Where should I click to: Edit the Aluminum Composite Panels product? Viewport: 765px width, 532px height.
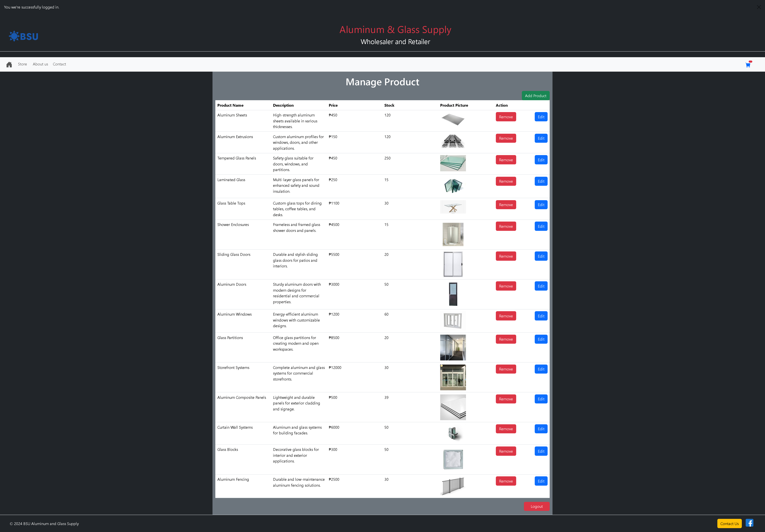click(x=541, y=399)
